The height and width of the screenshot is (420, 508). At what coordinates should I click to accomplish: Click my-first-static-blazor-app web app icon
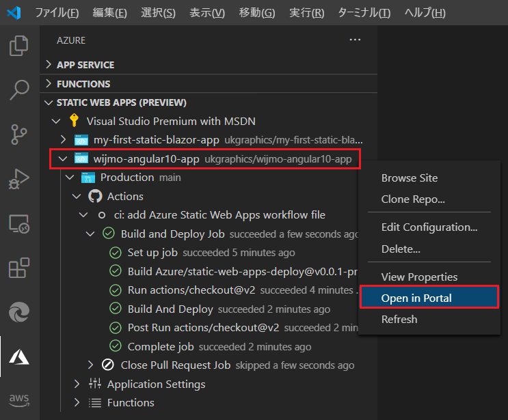81,140
